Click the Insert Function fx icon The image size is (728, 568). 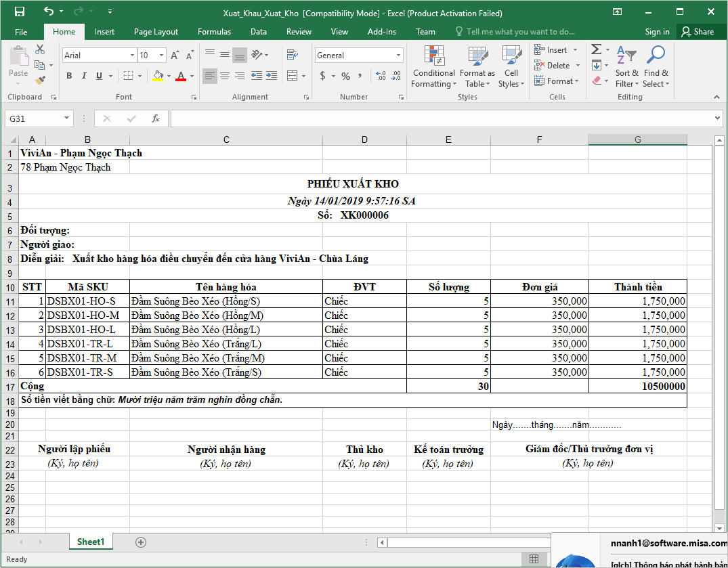coord(156,118)
